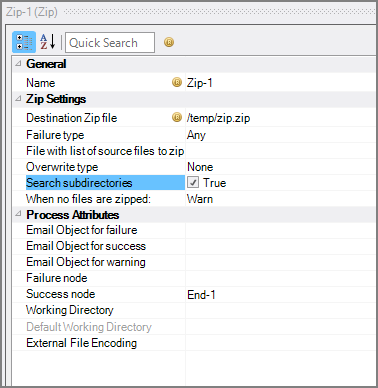Viewport: 378px width, 388px height.
Task: Focus the Quick Search field
Action: [x=110, y=43]
